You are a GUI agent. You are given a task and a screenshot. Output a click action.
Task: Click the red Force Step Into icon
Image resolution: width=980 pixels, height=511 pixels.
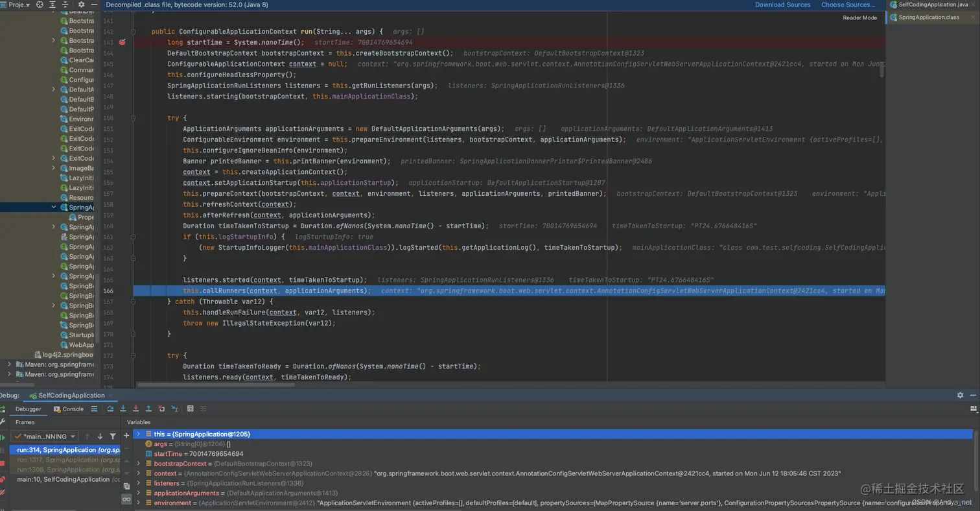pyautogui.click(x=136, y=409)
